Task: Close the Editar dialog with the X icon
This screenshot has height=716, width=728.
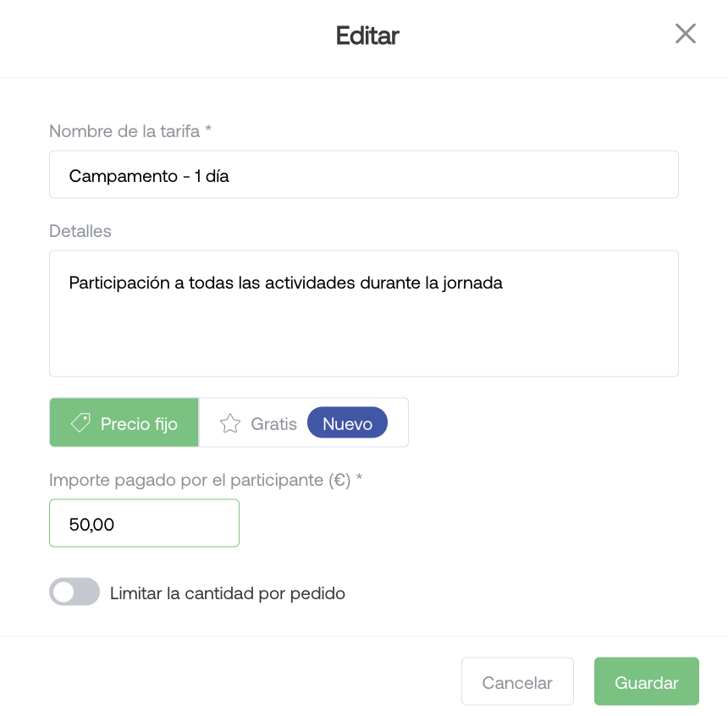Action: [x=686, y=34]
